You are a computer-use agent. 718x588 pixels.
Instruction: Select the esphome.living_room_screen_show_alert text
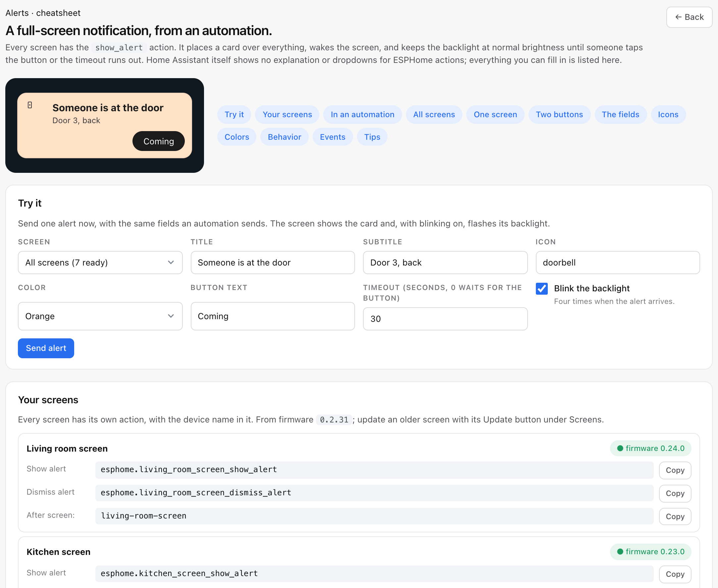tap(189, 469)
